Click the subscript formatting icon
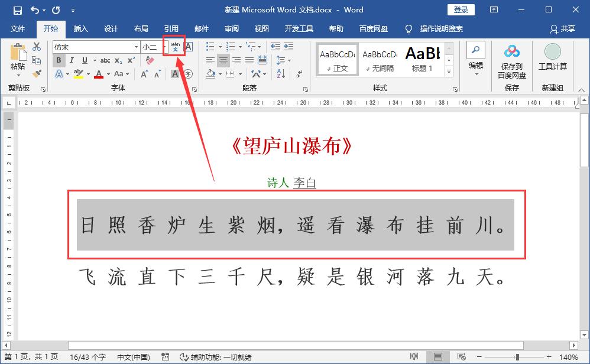The height and width of the screenshot is (364, 590). (119, 60)
